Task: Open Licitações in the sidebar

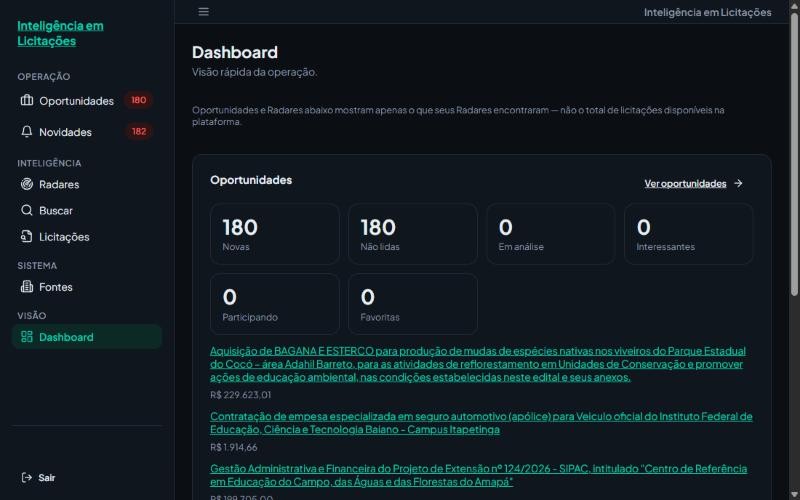Action: [x=87, y=237]
